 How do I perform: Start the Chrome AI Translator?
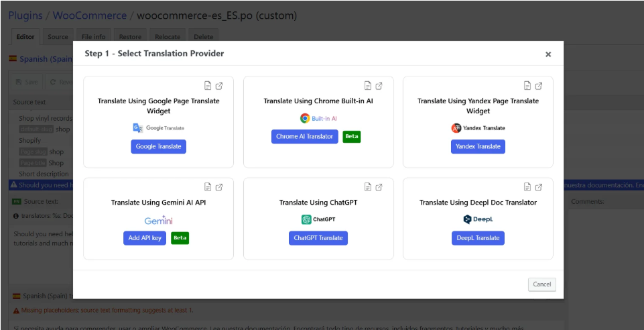(305, 136)
